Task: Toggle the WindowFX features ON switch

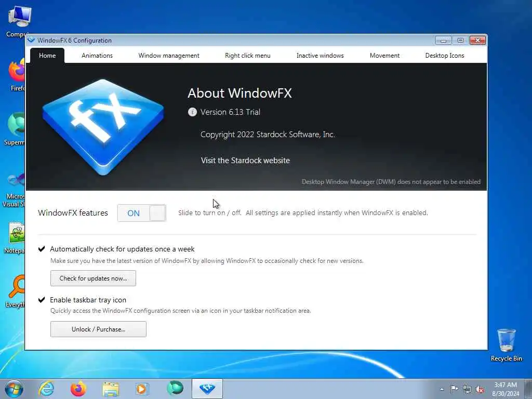Action: click(x=142, y=213)
